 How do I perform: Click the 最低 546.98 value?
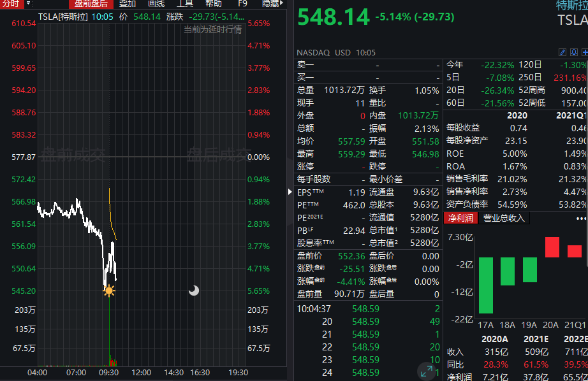pyautogui.click(x=425, y=154)
